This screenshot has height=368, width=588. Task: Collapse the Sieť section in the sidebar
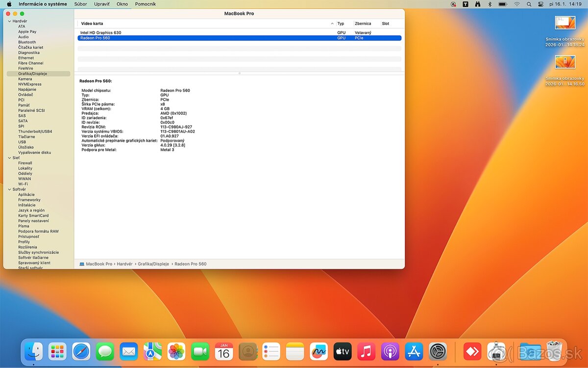click(x=8, y=158)
